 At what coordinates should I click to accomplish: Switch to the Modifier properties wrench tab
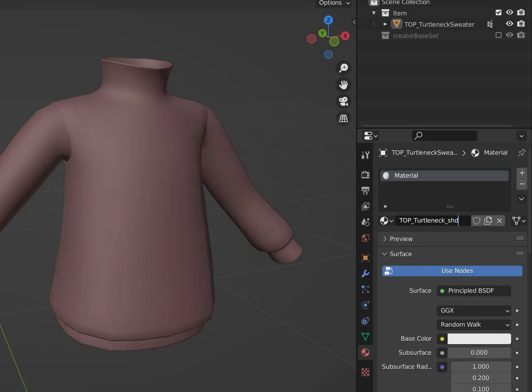[365, 274]
